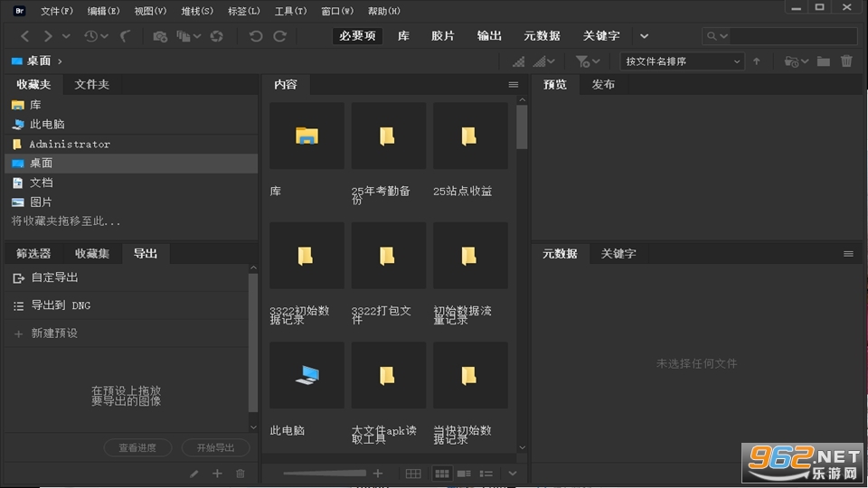Expand the 桌面 path breadcrumb chevron
The image size is (868, 488).
click(x=60, y=61)
